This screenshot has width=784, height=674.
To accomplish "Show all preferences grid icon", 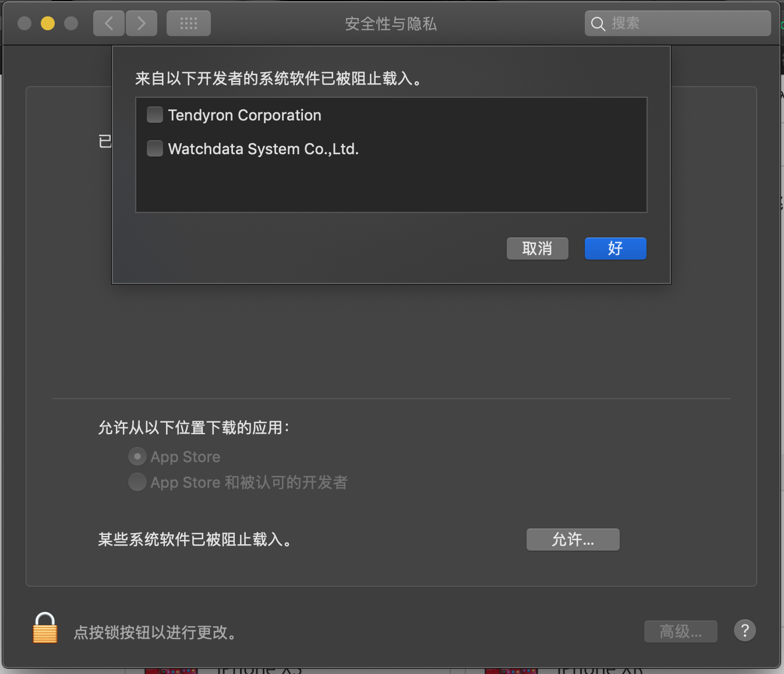I will click(x=189, y=23).
